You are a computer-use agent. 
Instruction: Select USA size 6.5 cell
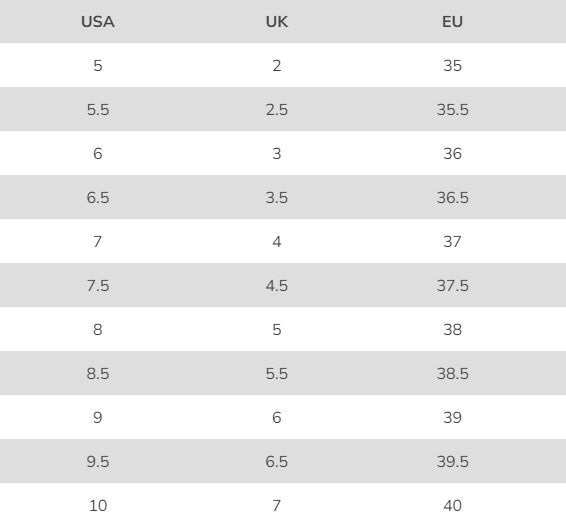[98, 198]
